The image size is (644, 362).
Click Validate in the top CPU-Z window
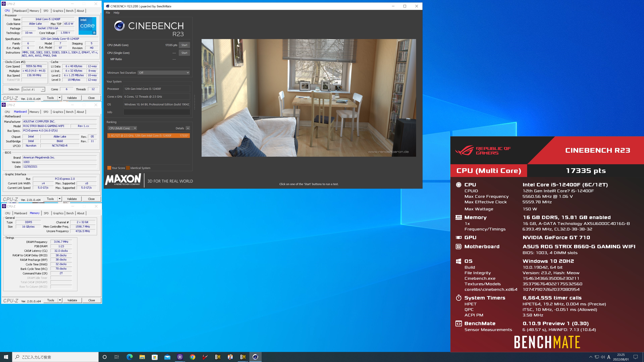72,98
